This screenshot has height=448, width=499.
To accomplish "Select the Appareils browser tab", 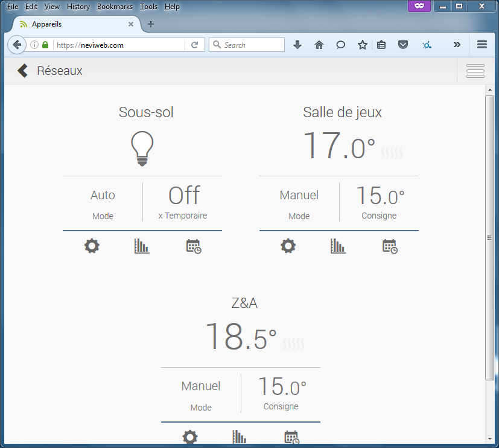I will pyautogui.click(x=72, y=24).
